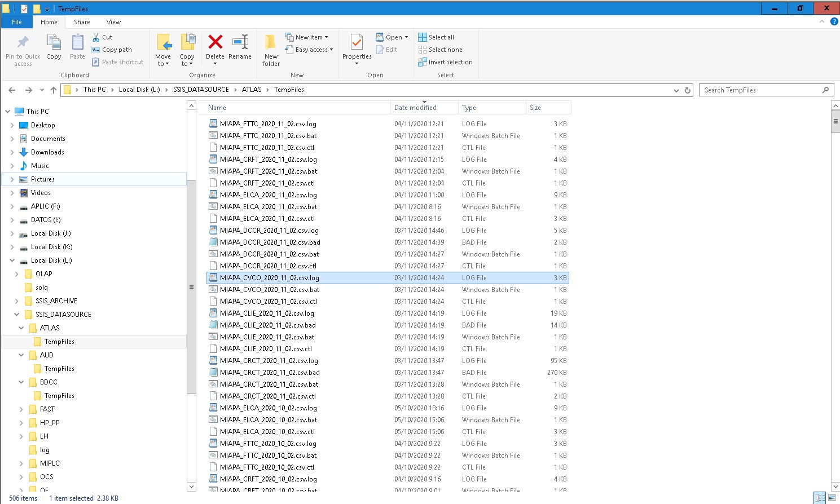
Task: Create a New folder
Action: point(271,51)
